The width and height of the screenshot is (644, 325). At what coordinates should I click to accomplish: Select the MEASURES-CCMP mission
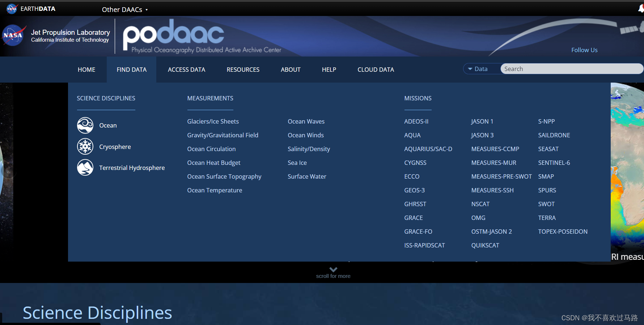[x=495, y=149]
